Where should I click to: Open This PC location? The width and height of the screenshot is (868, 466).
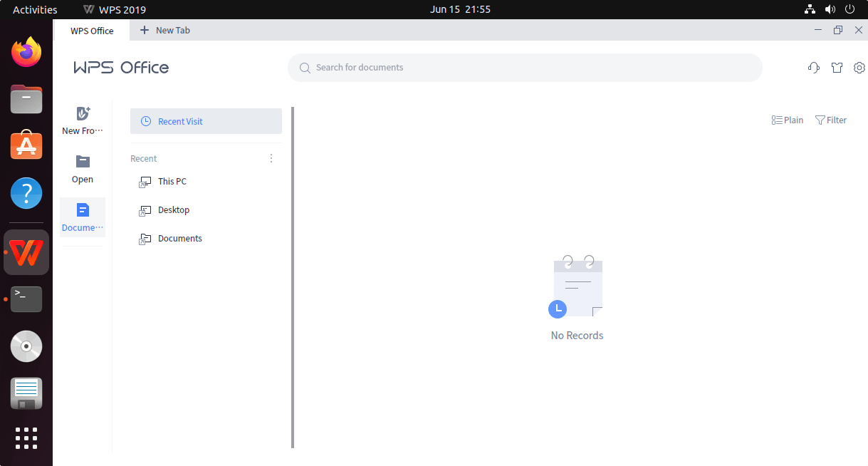172,182
